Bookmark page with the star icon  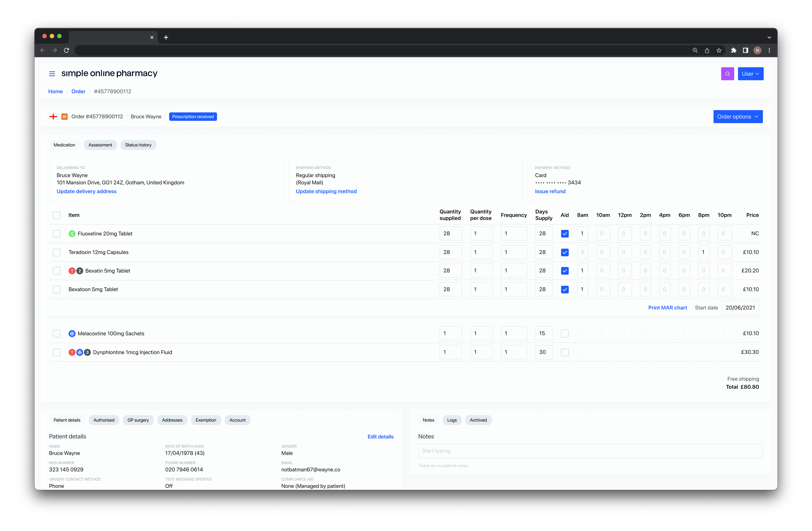(x=719, y=50)
